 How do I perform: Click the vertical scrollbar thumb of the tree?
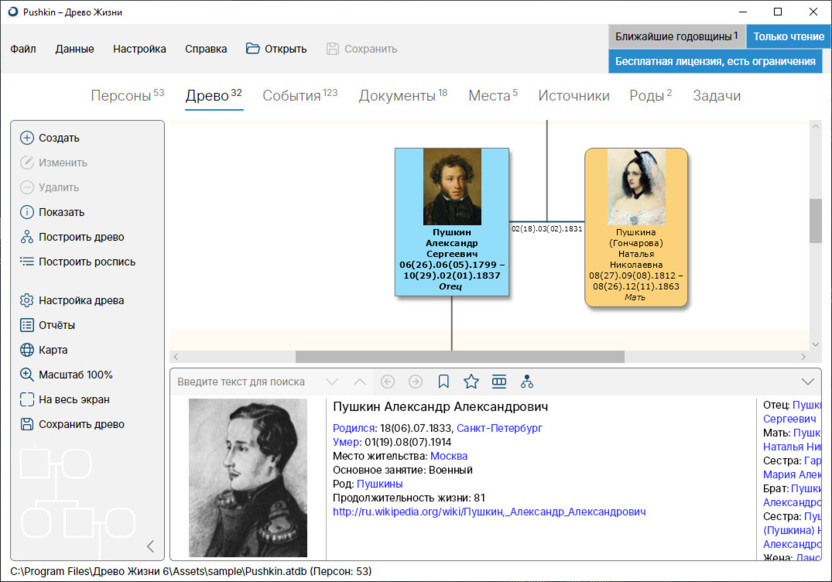816,221
